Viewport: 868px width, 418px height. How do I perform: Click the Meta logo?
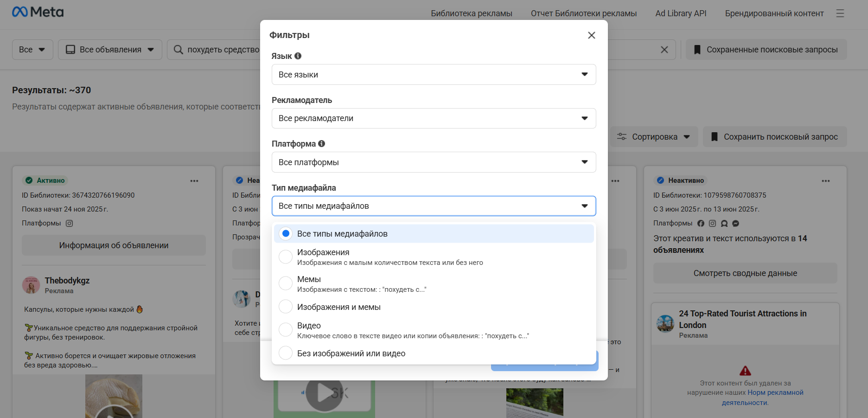(x=38, y=12)
